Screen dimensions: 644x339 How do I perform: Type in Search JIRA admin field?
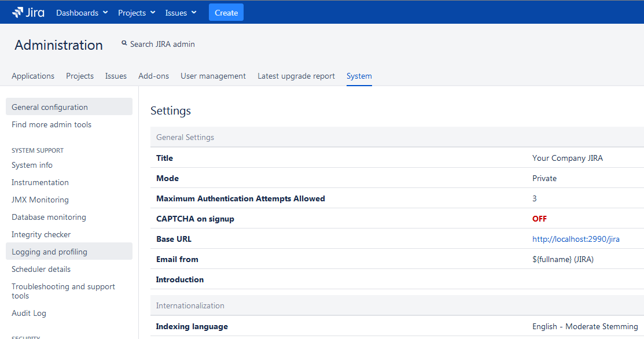[163, 44]
